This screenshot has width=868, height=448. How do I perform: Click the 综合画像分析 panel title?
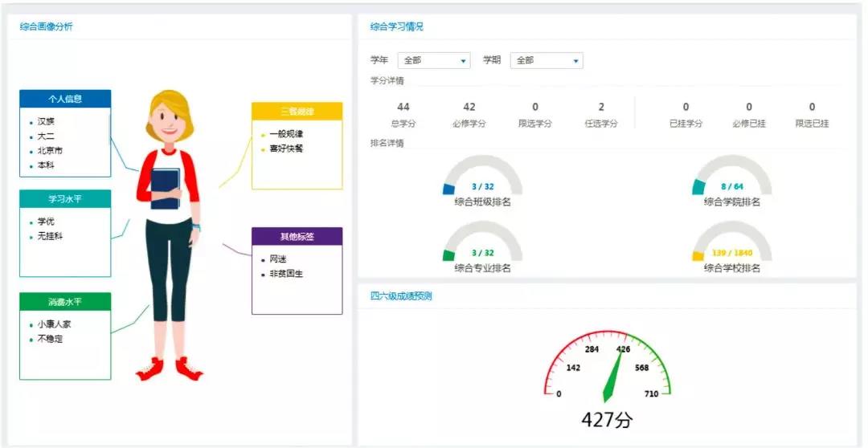coord(46,26)
